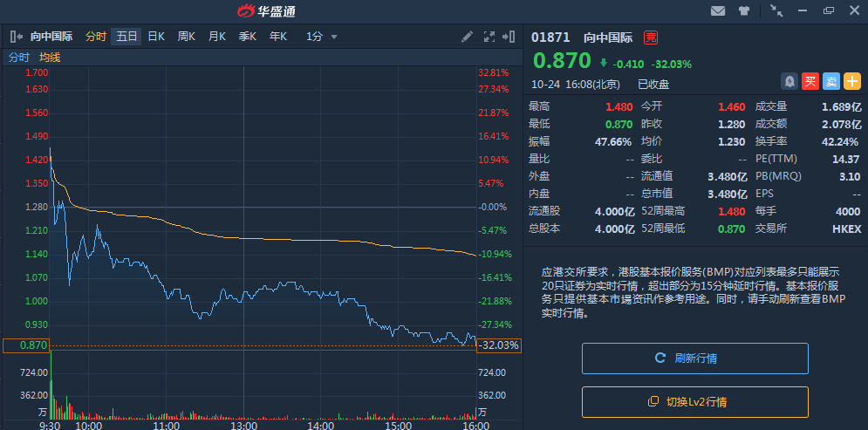Switch to the 日K chart tab
Screen dimensions: 868x430
(x=156, y=37)
